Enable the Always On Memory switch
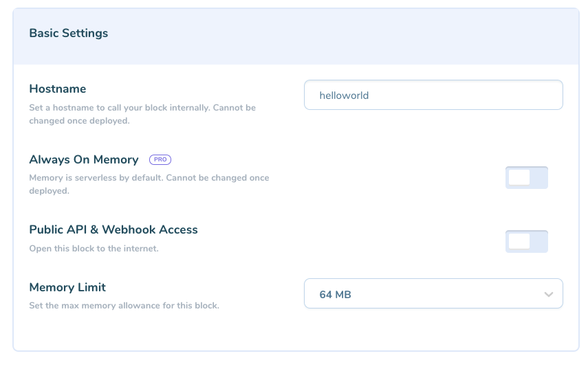 point(527,178)
